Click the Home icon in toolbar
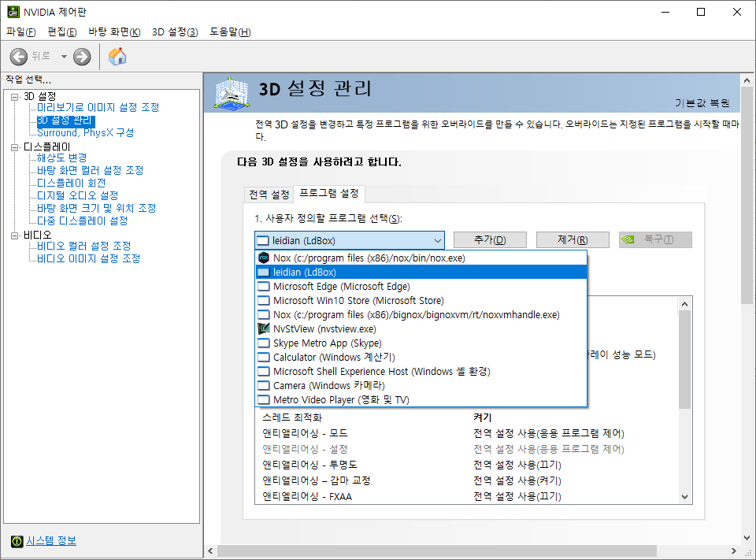 [117, 57]
